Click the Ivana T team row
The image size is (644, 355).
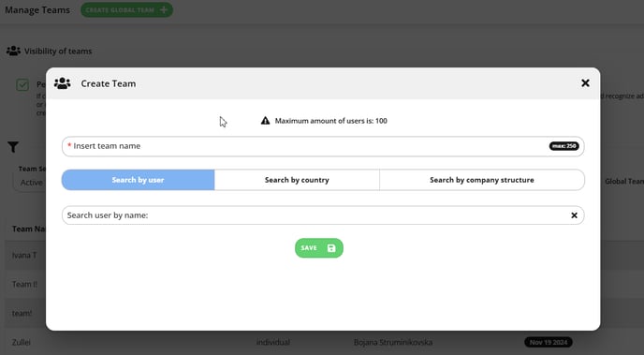point(24,255)
